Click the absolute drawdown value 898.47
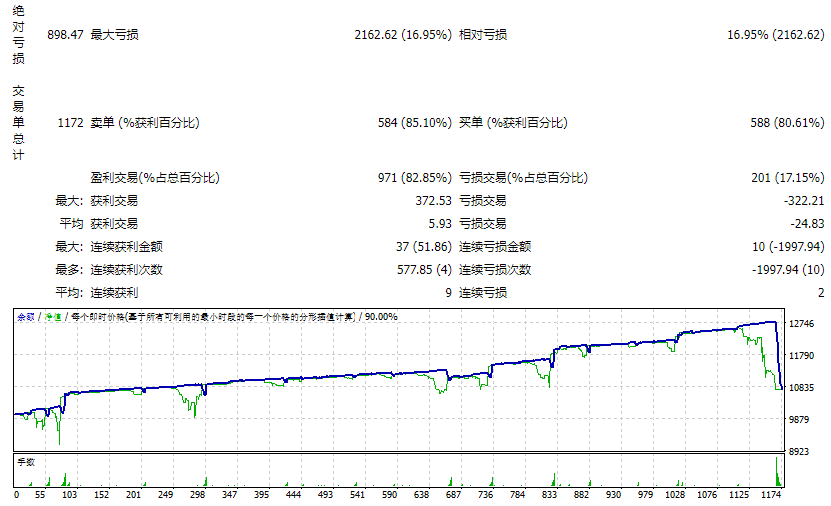This screenshot has width=831, height=506. pyautogui.click(x=65, y=35)
